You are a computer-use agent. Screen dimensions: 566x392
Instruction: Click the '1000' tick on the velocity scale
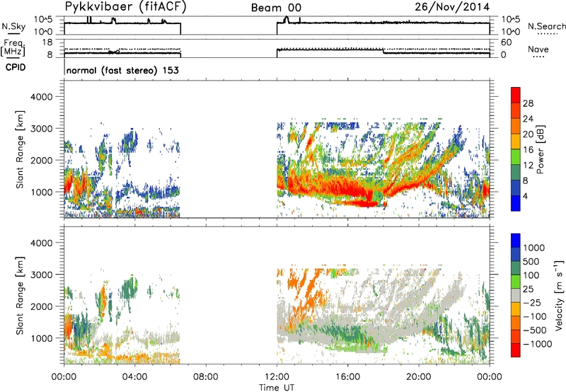(533, 248)
